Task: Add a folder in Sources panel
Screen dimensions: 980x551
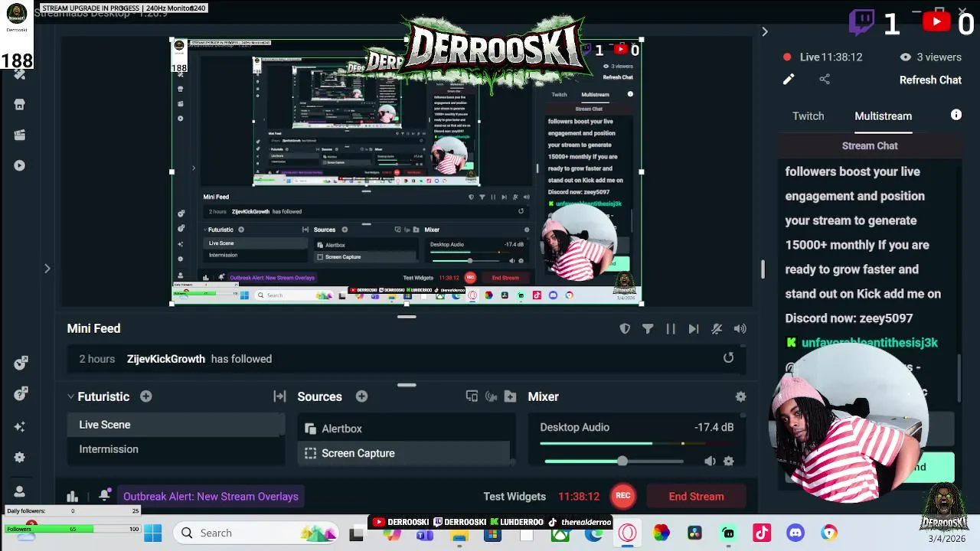Action: point(510,396)
